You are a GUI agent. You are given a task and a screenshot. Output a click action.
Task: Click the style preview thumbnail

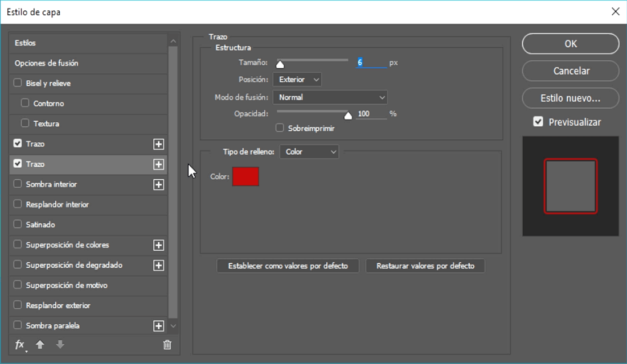pos(571,186)
